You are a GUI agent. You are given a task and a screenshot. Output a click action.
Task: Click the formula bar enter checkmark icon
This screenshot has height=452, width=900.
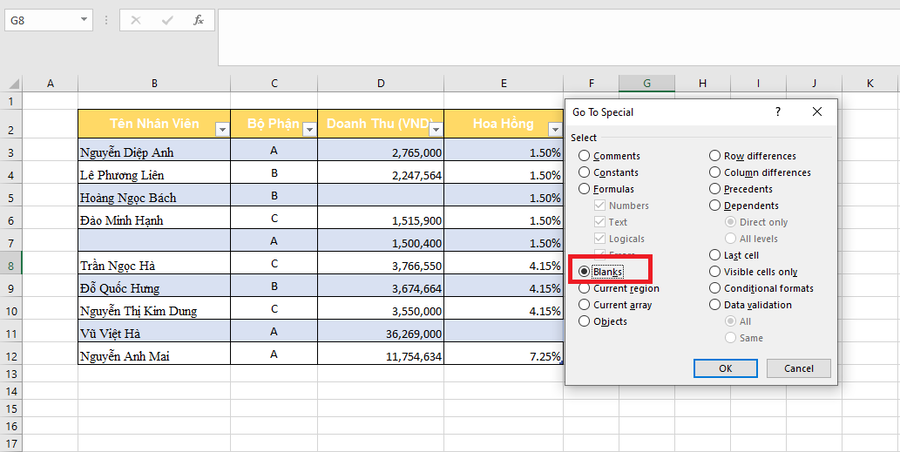tap(168, 20)
